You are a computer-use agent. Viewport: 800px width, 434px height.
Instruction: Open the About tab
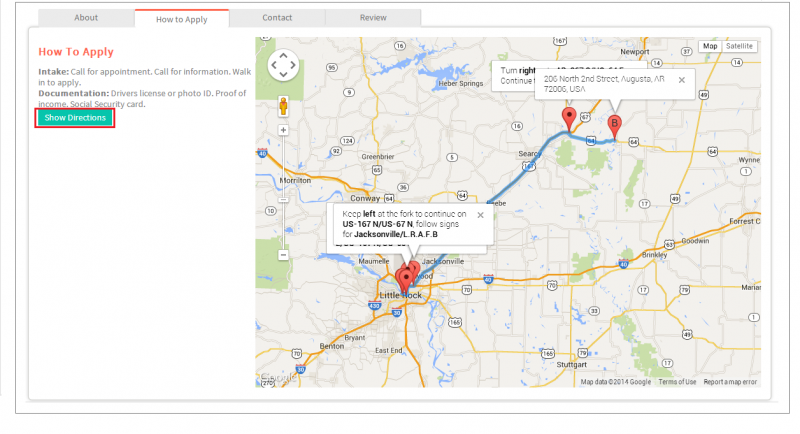tap(86, 17)
